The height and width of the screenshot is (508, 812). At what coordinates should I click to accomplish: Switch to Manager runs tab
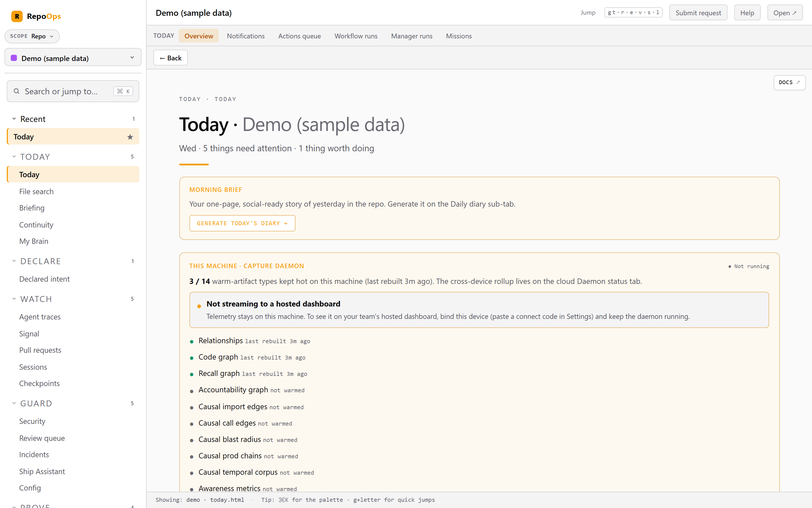pyautogui.click(x=412, y=36)
